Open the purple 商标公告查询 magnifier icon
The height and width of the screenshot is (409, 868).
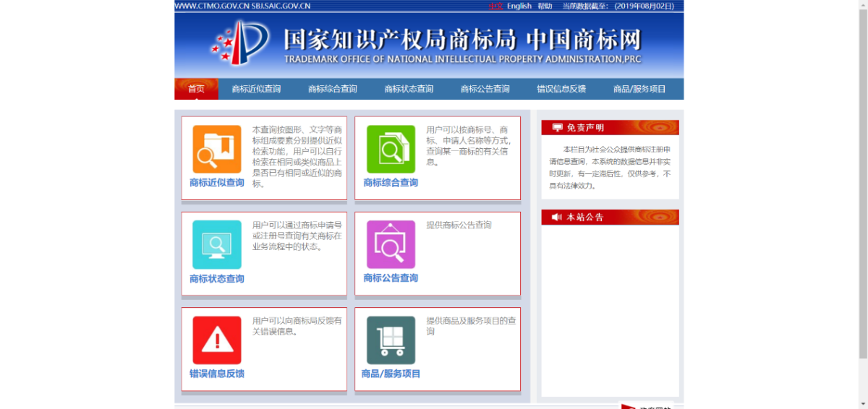tap(391, 245)
